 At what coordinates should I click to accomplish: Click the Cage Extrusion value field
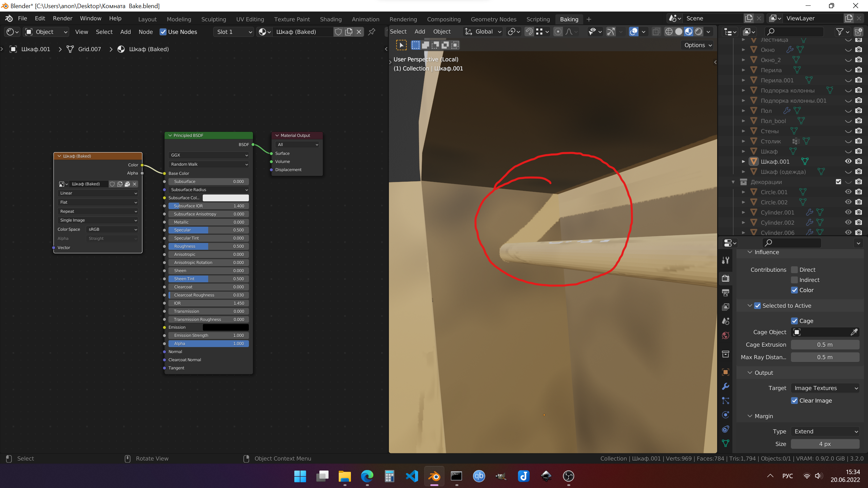tap(825, 345)
